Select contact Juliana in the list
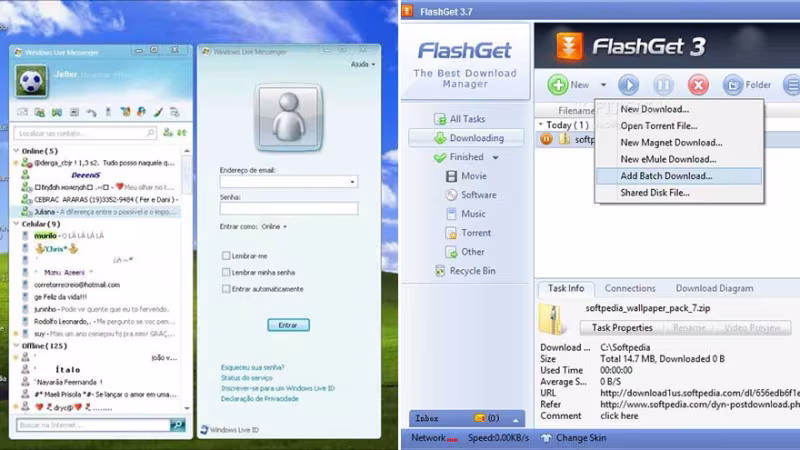Screen dimensions: 800x450 [x=97, y=212]
